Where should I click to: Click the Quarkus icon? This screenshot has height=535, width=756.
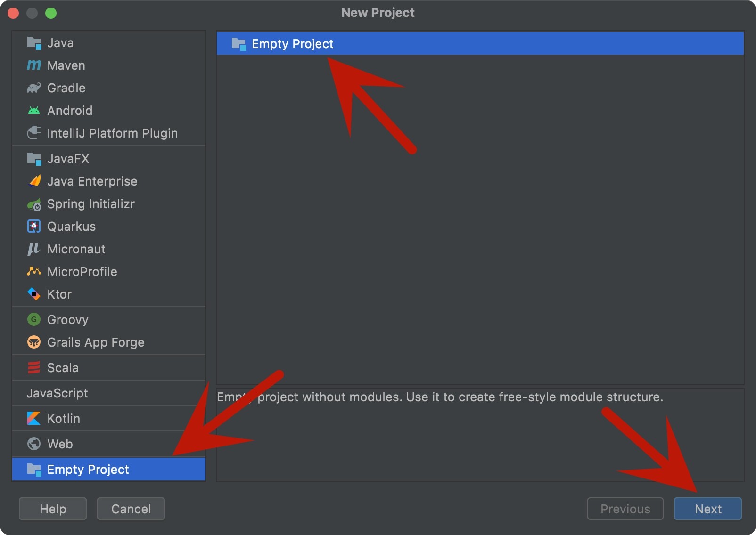coord(34,227)
